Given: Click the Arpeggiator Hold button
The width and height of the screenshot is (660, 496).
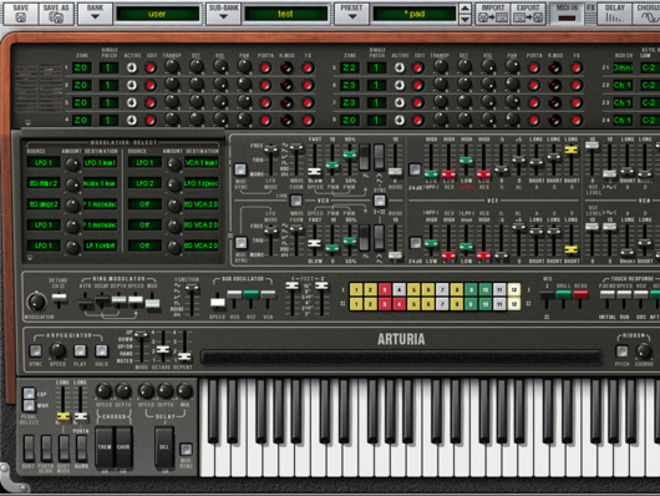Looking at the screenshot, I should [101, 350].
